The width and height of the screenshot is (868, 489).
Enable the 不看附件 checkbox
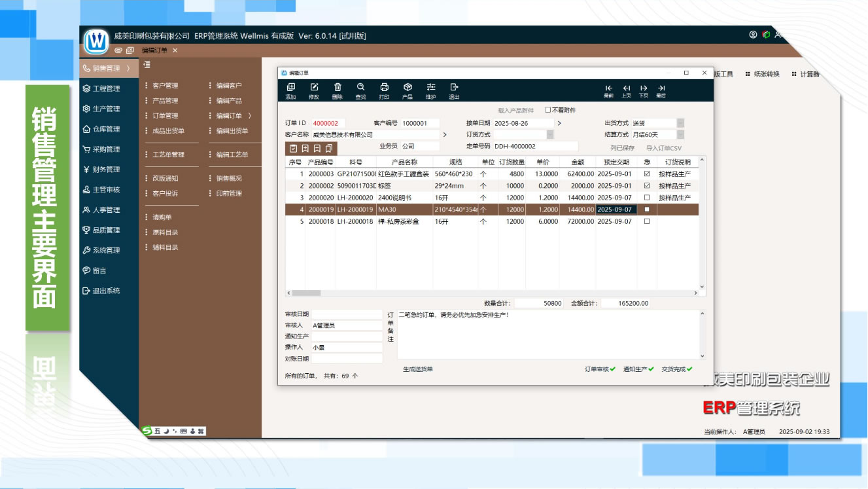[548, 110]
